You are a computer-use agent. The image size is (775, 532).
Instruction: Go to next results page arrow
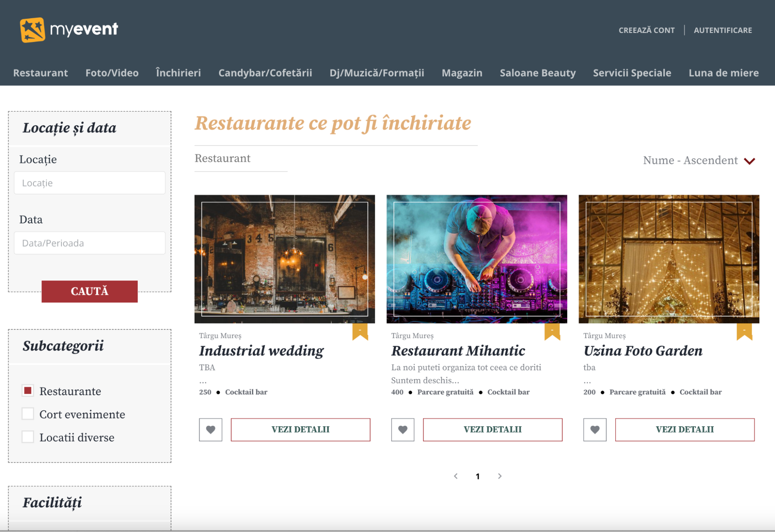click(500, 476)
